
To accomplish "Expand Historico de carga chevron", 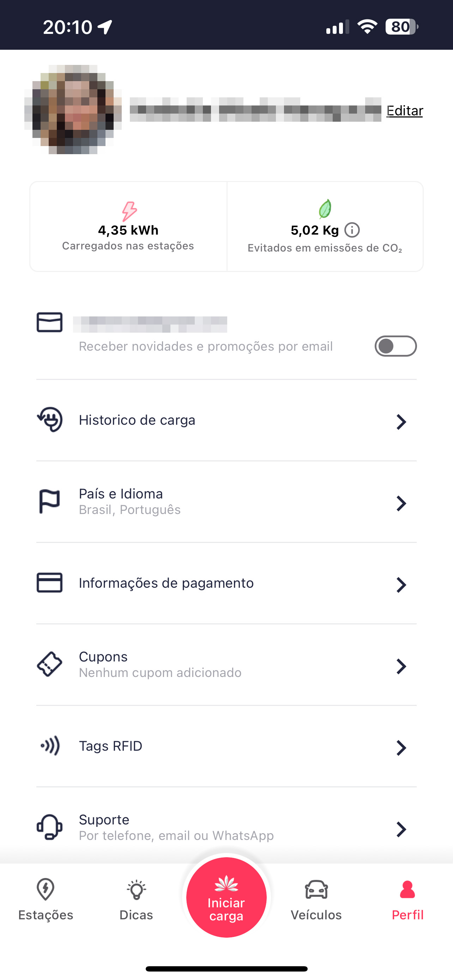I will point(401,422).
